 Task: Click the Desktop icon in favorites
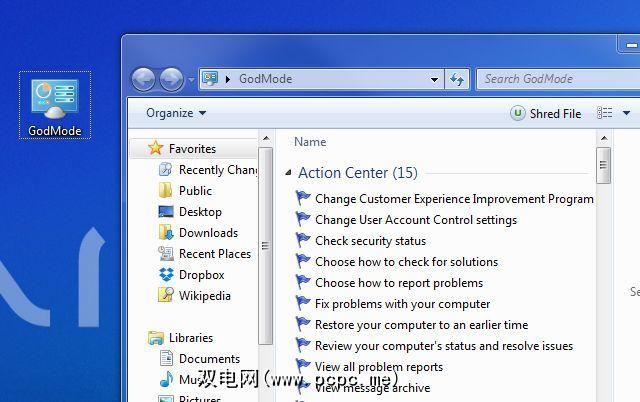[165, 211]
